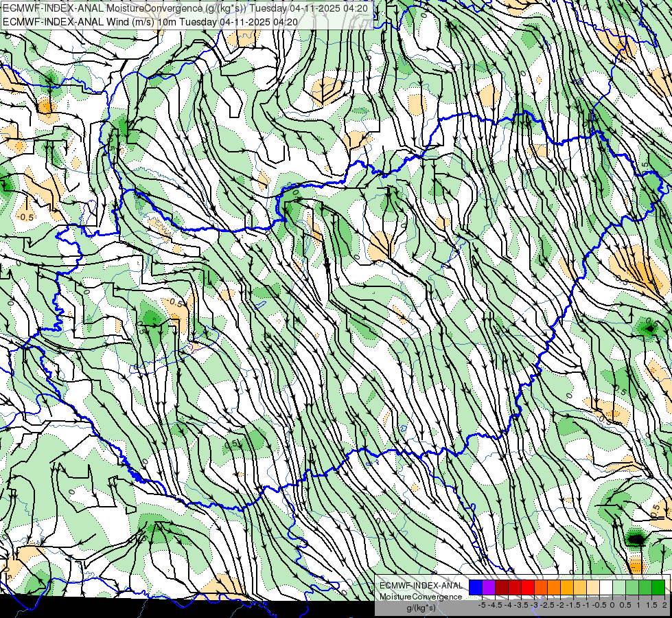The width and height of the screenshot is (672, 618).
Task: Click the -3.5 legend tick label
Action: point(521,605)
